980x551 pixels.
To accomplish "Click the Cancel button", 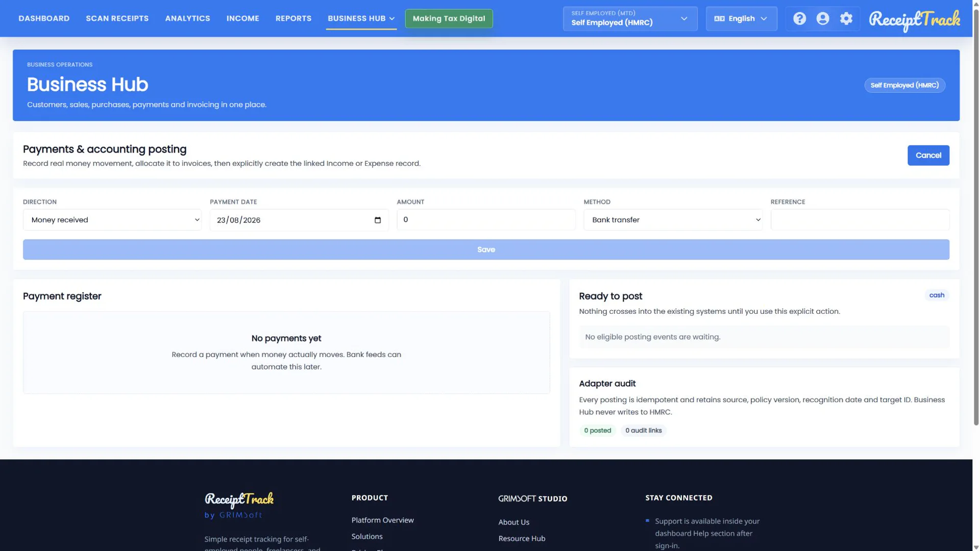I will [928, 156].
